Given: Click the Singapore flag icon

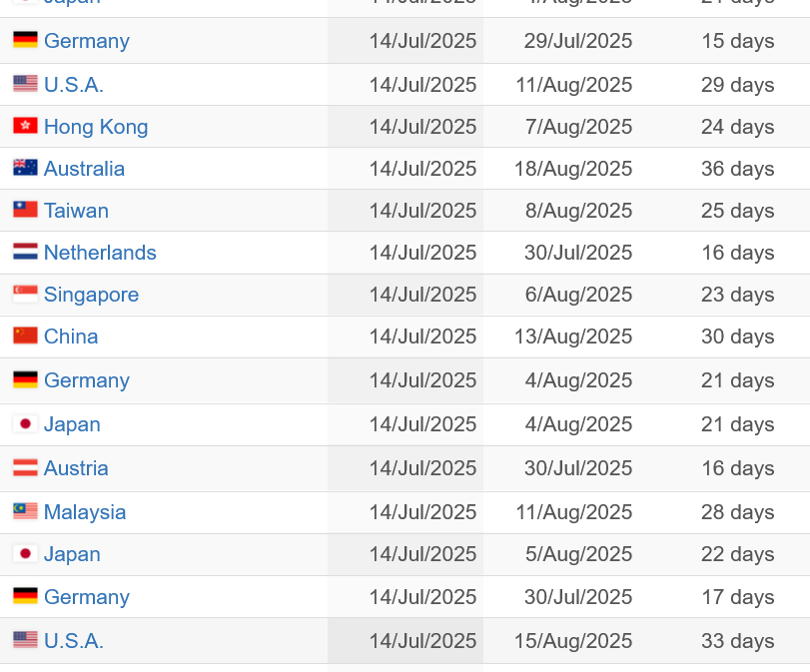Looking at the screenshot, I should point(25,294).
